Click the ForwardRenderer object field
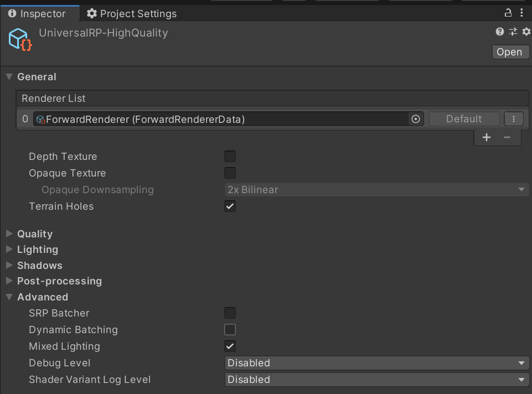The width and height of the screenshot is (532, 394). tap(221, 119)
